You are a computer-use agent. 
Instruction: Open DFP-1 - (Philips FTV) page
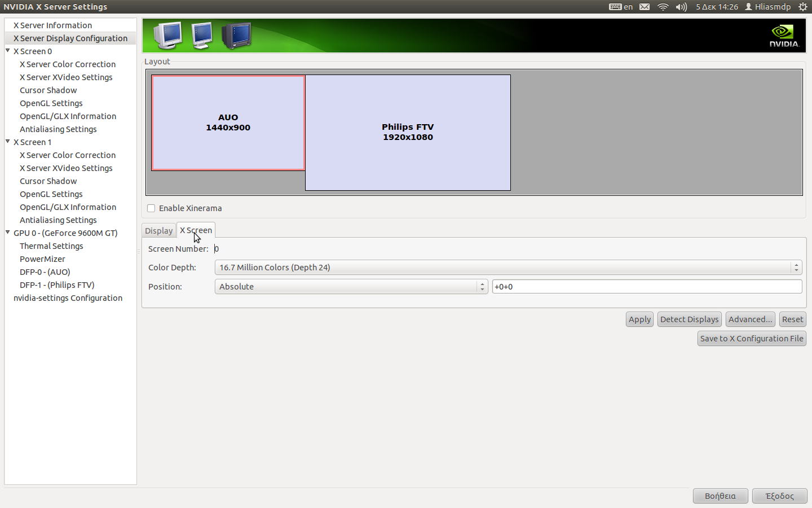tap(57, 285)
